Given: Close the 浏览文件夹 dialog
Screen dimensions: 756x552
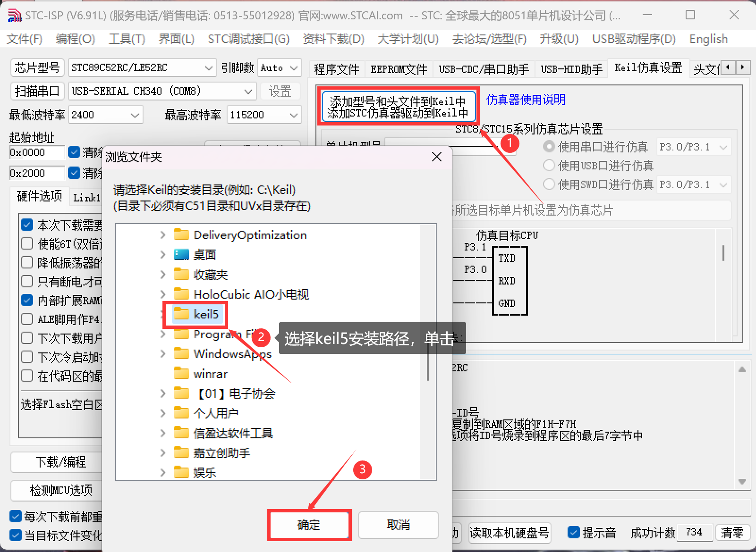Looking at the screenshot, I should 437,157.
